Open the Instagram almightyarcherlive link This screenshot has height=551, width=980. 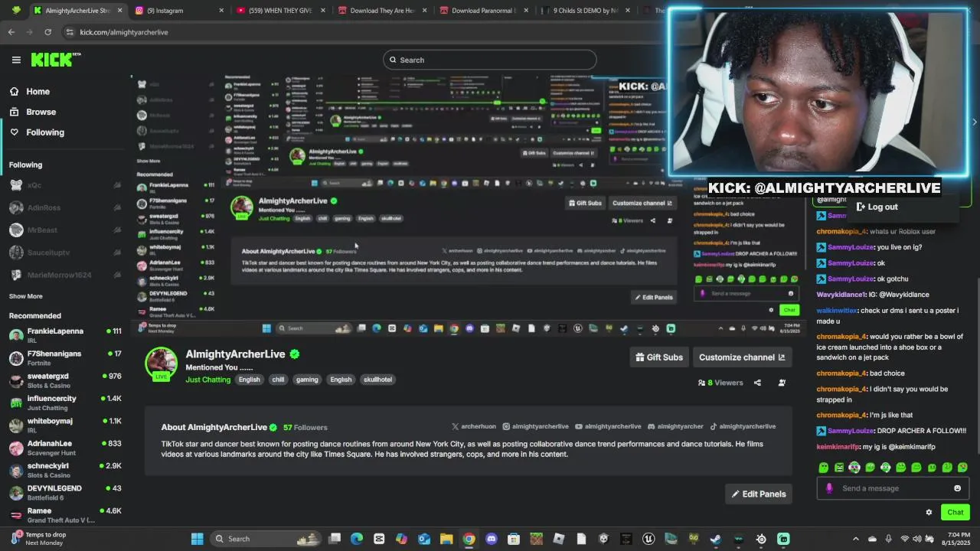(x=535, y=426)
